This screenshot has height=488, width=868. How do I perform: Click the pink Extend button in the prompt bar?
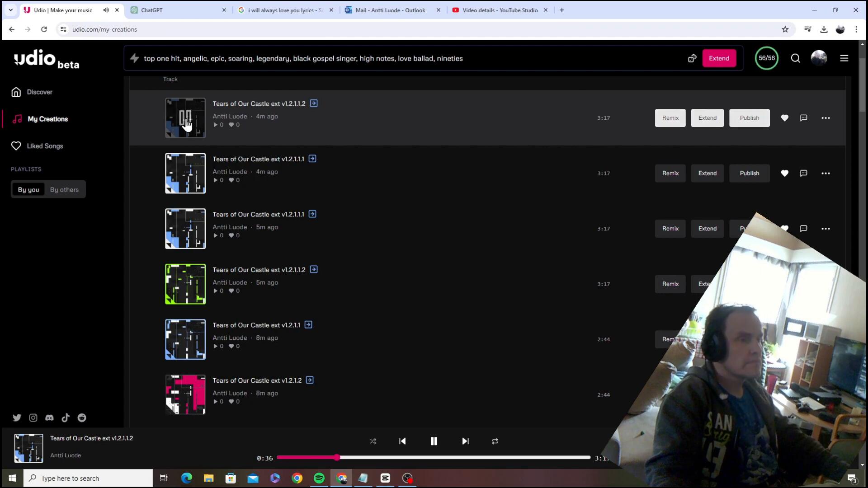point(719,58)
